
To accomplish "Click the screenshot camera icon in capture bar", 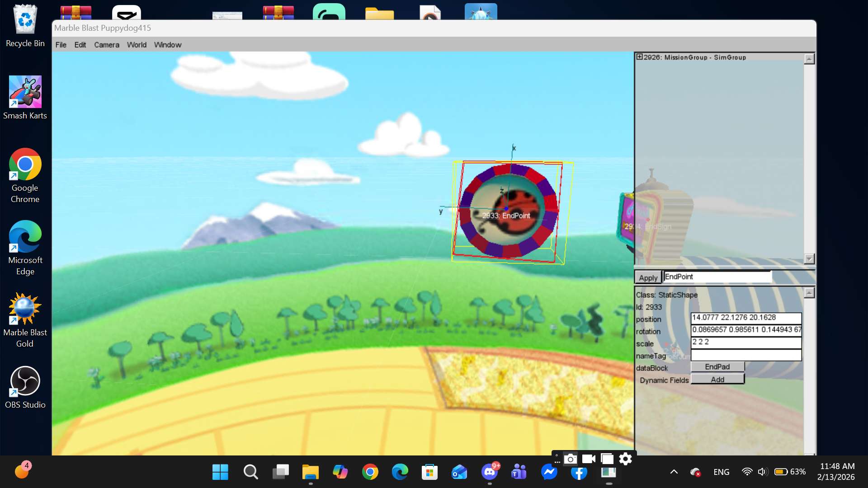I will point(571,459).
